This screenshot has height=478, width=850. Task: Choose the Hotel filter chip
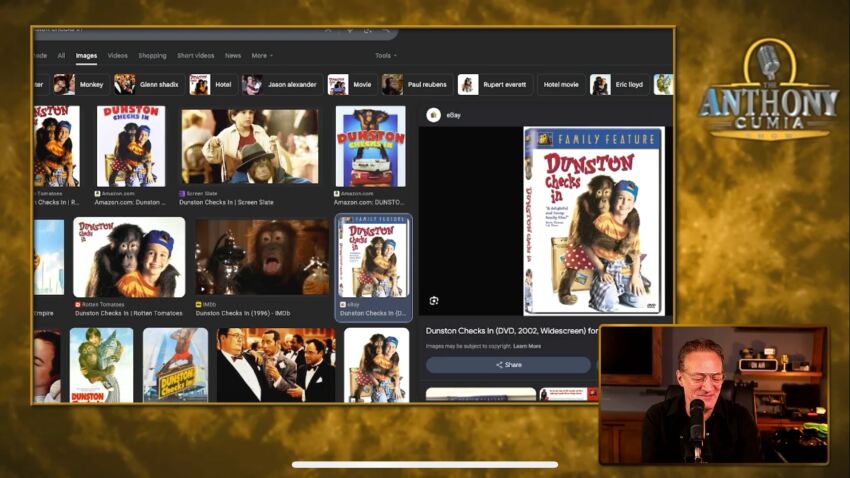click(x=212, y=85)
